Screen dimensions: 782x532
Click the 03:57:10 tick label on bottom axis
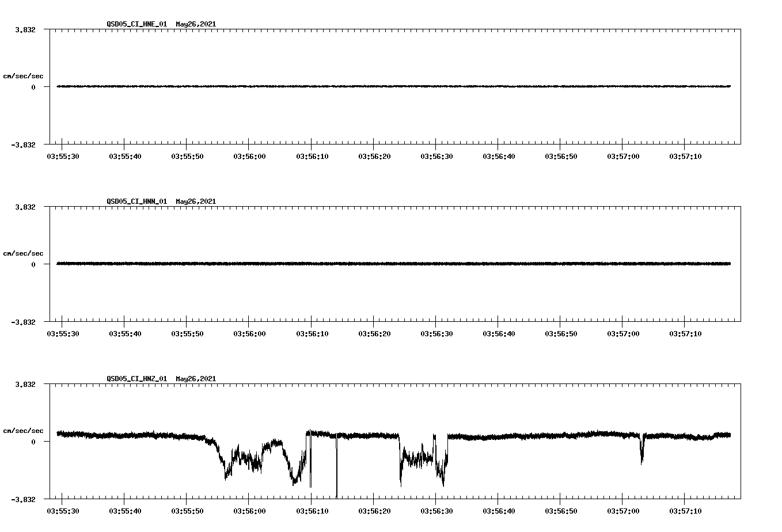(686, 510)
